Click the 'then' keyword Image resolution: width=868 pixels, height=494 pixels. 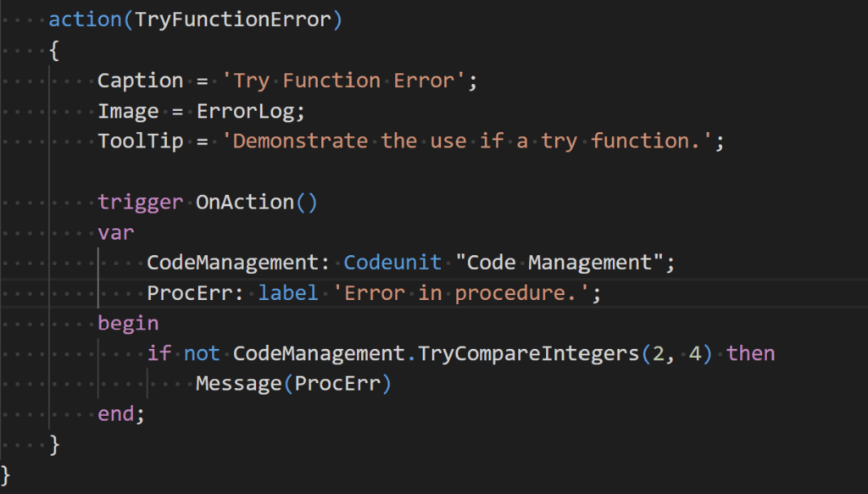pos(750,353)
